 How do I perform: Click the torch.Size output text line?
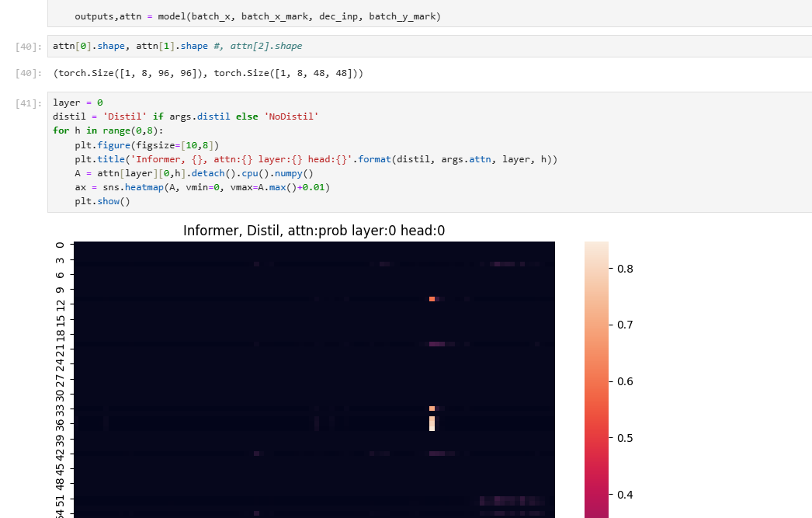click(x=208, y=73)
